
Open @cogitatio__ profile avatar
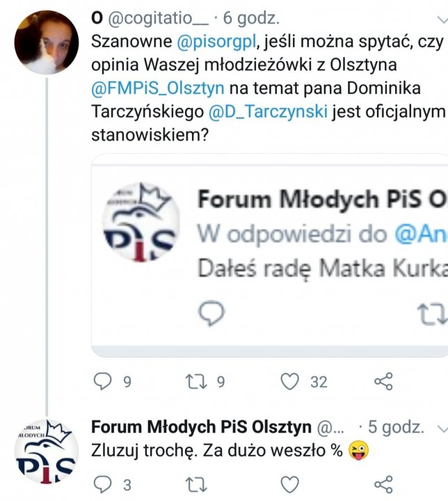coord(47,42)
